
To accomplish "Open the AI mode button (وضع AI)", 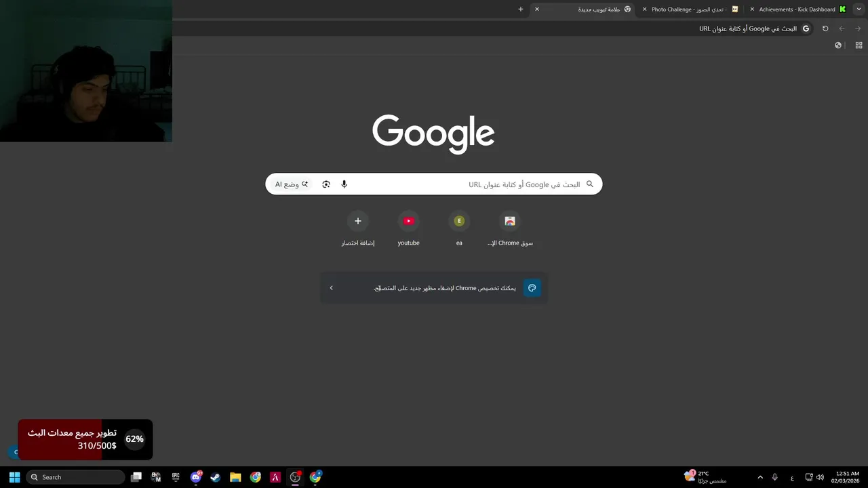I will 292,184.
